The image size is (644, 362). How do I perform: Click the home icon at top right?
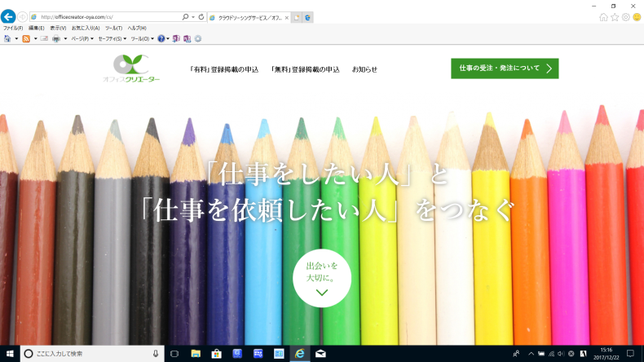(x=603, y=17)
